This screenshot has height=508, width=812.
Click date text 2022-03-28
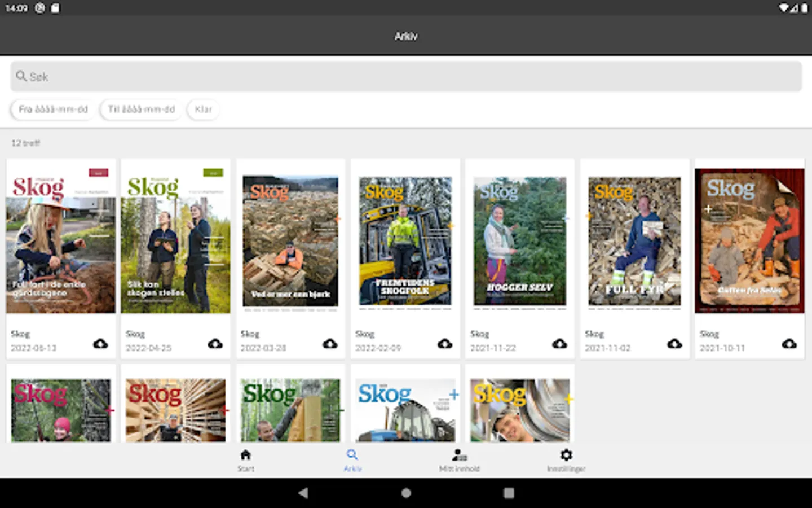[x=263, y=348]
